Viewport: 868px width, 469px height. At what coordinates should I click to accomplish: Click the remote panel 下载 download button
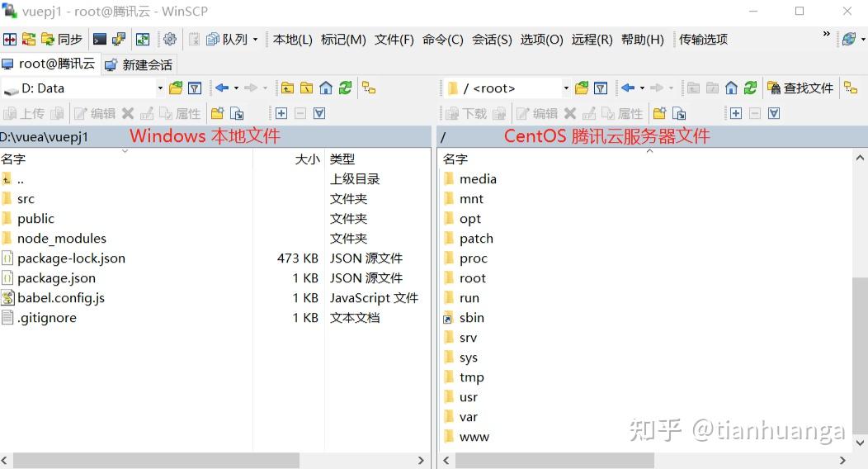(x=466, y=113)
